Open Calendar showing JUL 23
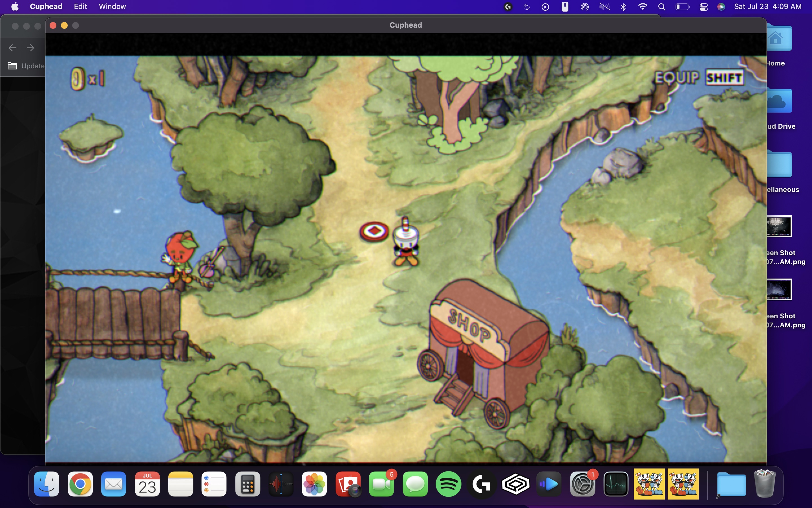The width and height of the screenshot is (812, 508). tap(147, 484)
